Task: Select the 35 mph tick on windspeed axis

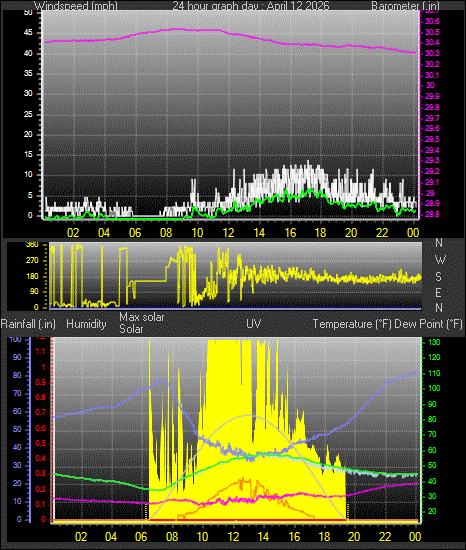Action: [28, 73]
